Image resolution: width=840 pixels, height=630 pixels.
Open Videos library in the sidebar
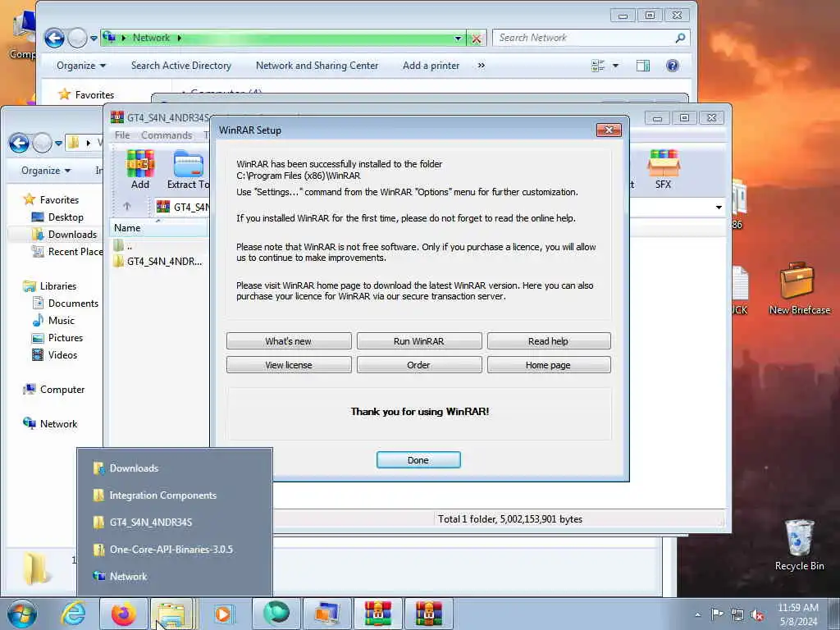pyautogui.click(x=55, y=354)
